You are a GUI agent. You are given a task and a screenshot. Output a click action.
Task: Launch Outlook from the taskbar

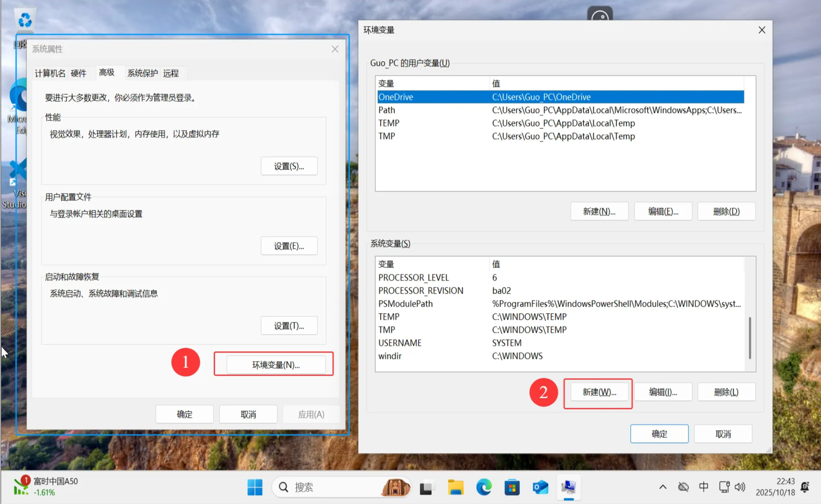pos(540,487)
